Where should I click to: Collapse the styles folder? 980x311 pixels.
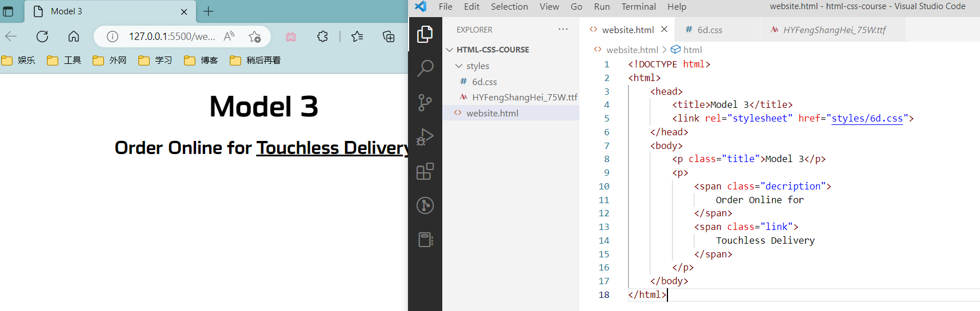pos(459,66)
